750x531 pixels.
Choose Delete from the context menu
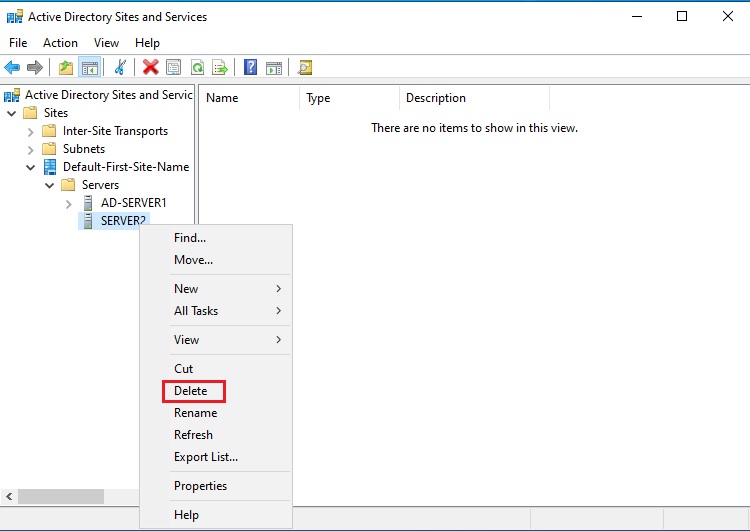click(191, 391)
